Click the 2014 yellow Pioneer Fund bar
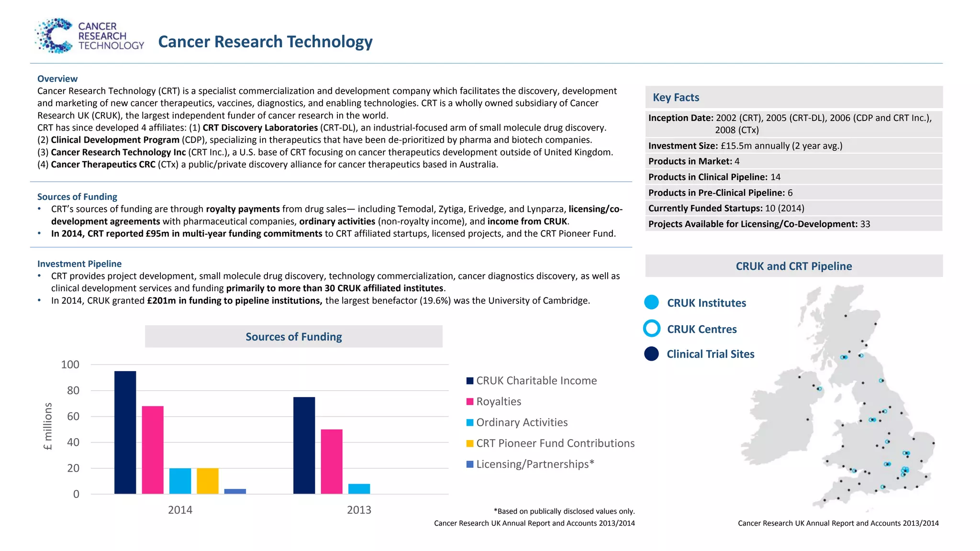Viewport: 980px width, 551px height. click(x=207, y=481)
